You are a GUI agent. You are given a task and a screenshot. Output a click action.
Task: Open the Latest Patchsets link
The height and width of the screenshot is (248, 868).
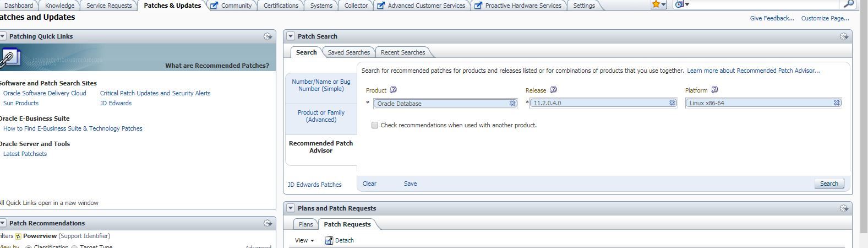click(x=25, y=154)
